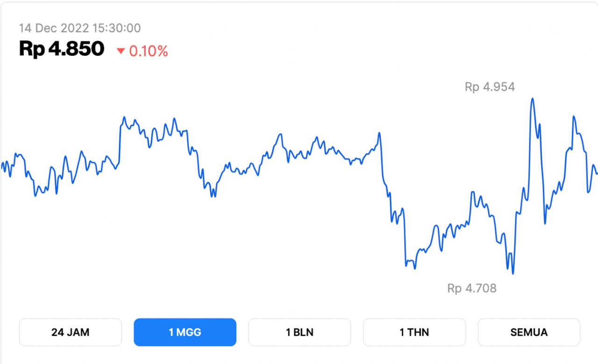Viewport: 598px width, 364px height.
Task: Click the Rp 4.850 price heading
Action: tap(61, 49)
